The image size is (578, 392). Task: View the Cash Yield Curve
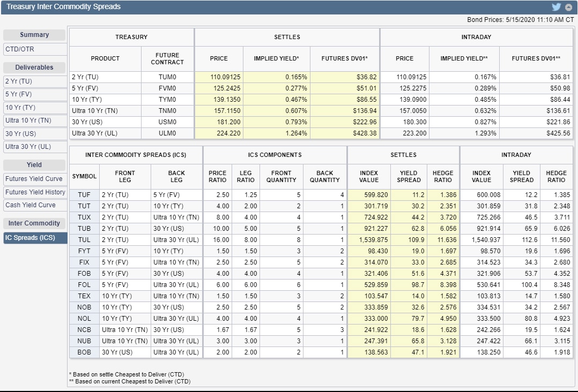[35, 205]
